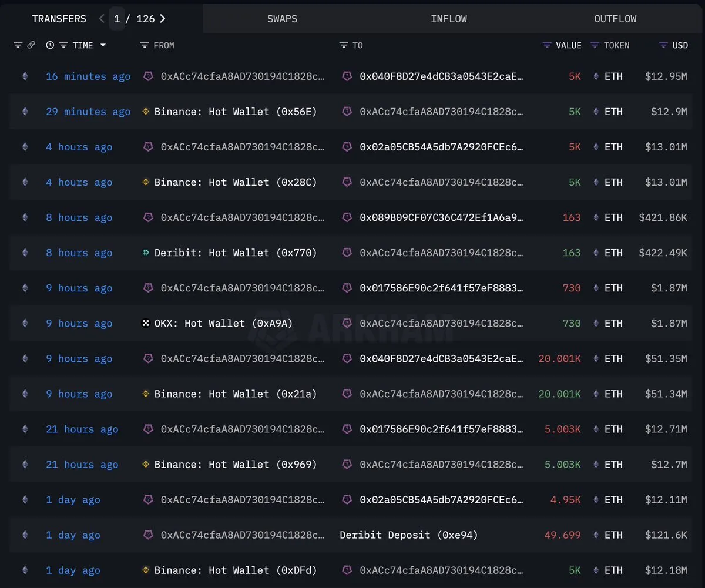This screenshot has height=588, width=705.
Task: Click Deribit: Hot Wallet (0x770)
Action: pos(236,253)
